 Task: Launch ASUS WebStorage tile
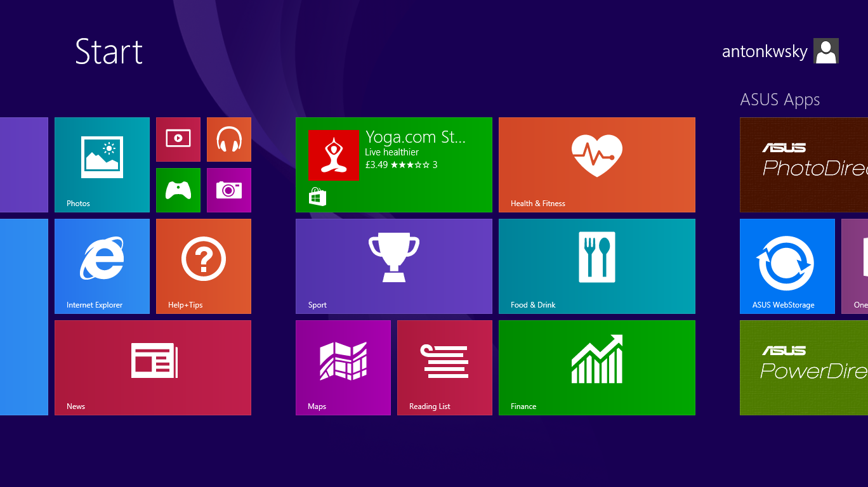(787, 266)
